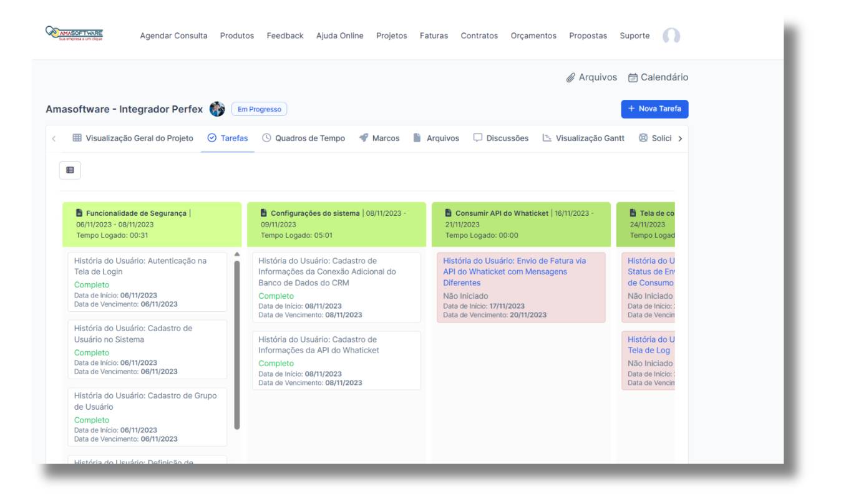Open task Envio de Fatura via API do Whaticket

tap(515, 272)
